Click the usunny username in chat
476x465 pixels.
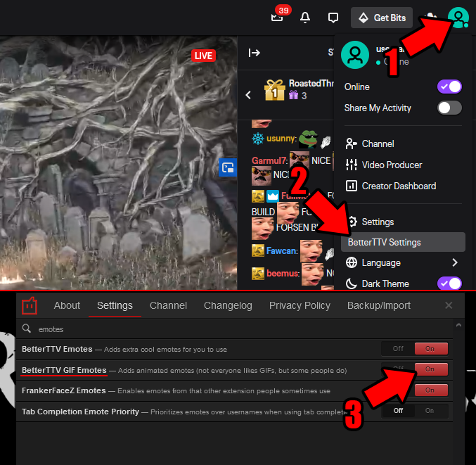(281, 139)
